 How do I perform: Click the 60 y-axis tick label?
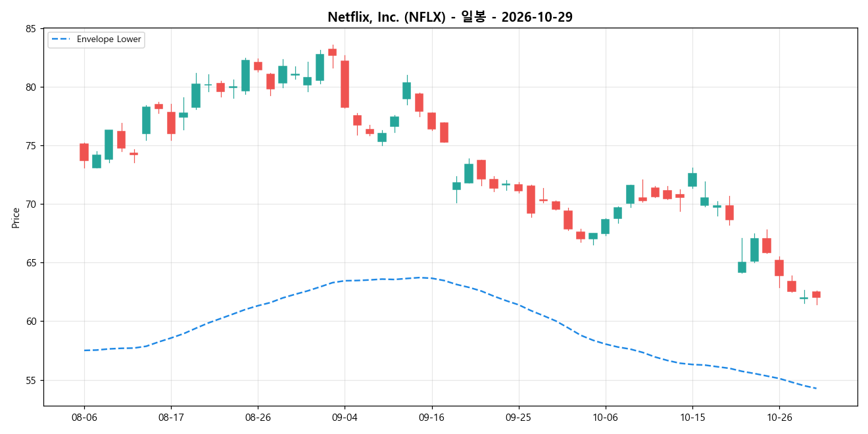(31, 321)
